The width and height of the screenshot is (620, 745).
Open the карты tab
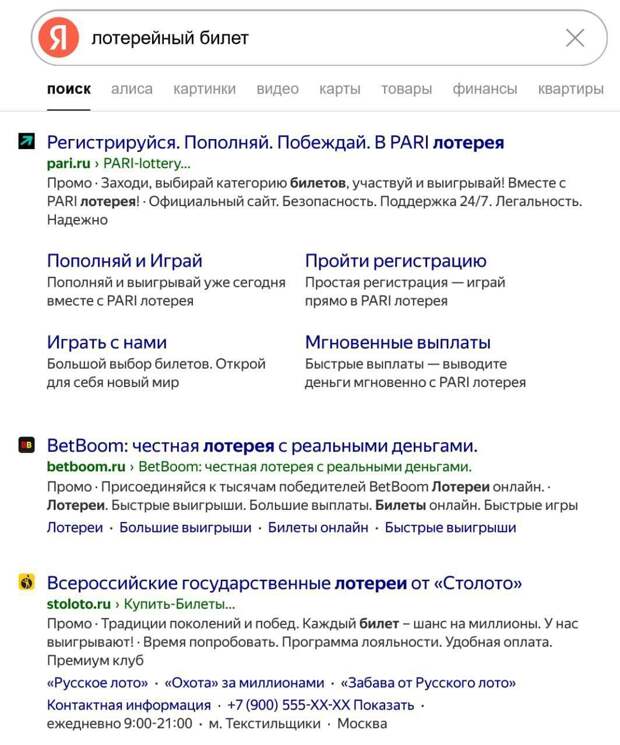pos(340,89)
